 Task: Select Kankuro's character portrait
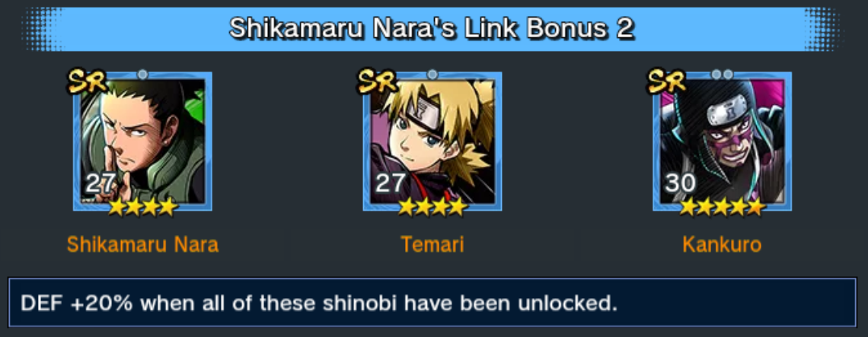coord(723,141)
